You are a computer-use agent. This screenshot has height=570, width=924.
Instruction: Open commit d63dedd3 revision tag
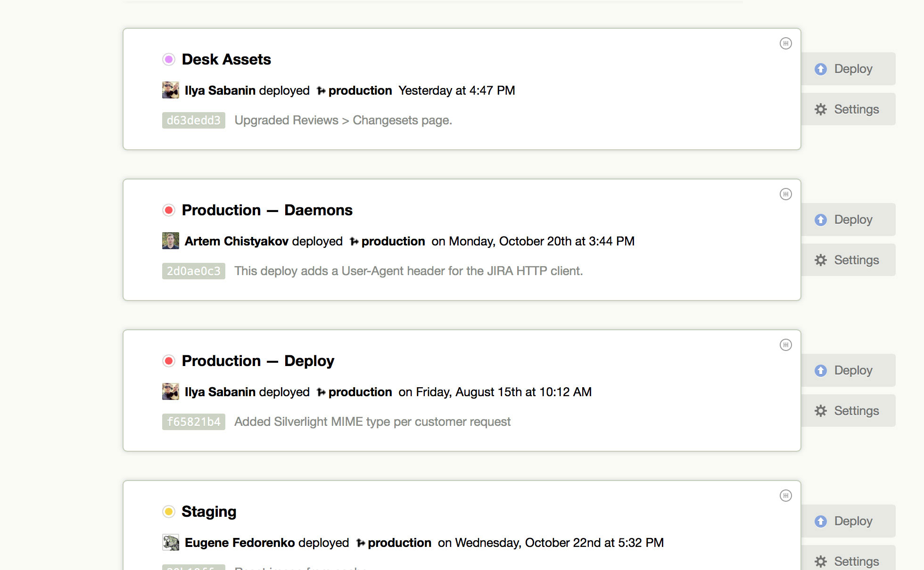point(194,120)
